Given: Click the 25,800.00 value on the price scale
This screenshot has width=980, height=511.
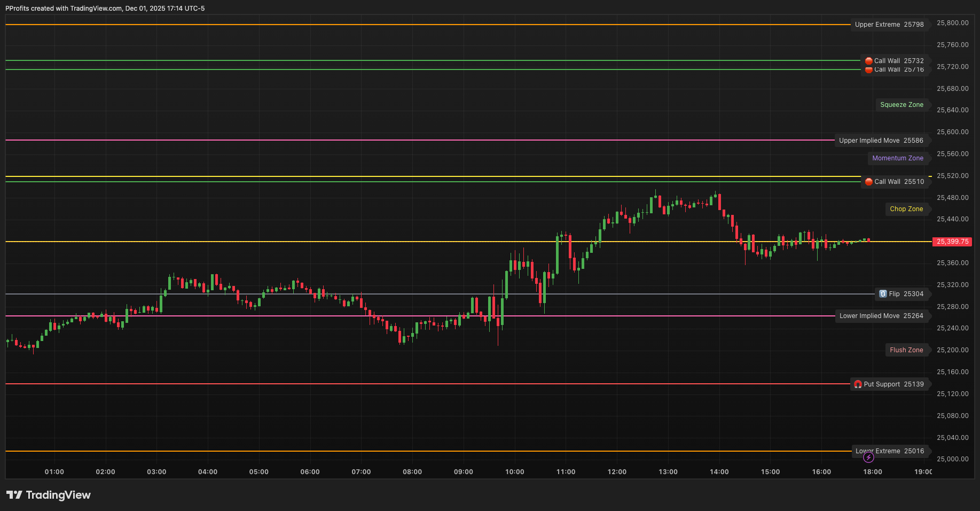Looking at the screenshot, I should [952, 23].
